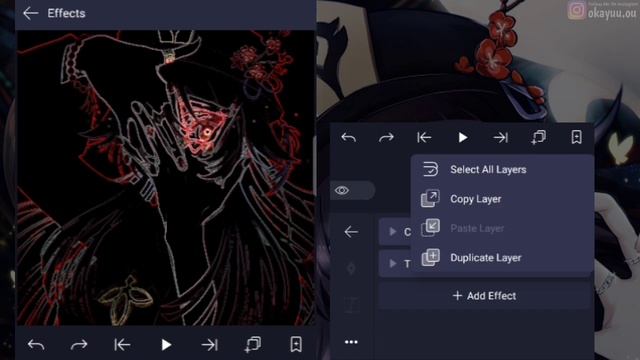Jump to start in left panel toolbar

coord(122,345)
